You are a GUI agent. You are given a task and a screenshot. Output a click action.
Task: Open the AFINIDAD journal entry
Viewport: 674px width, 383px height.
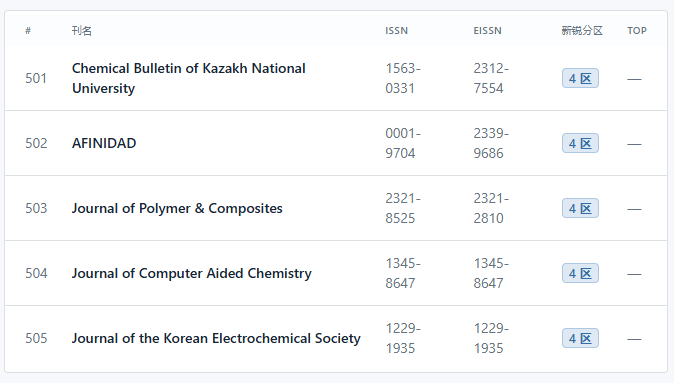coord(104,143)
